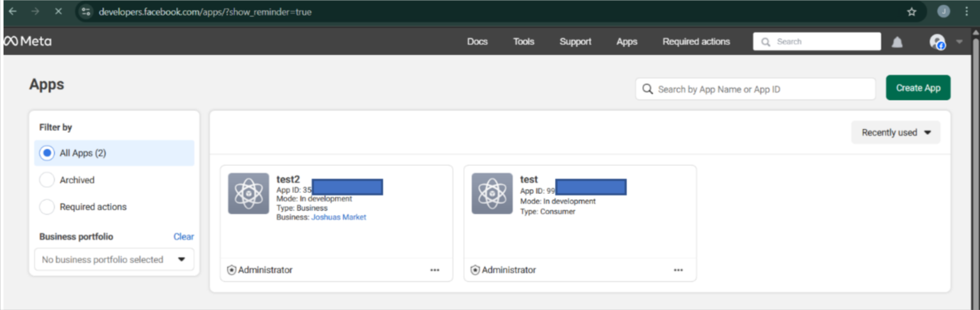Focus the top Search input field
Viewport: 980px width, 310px height.
point(817,42)
